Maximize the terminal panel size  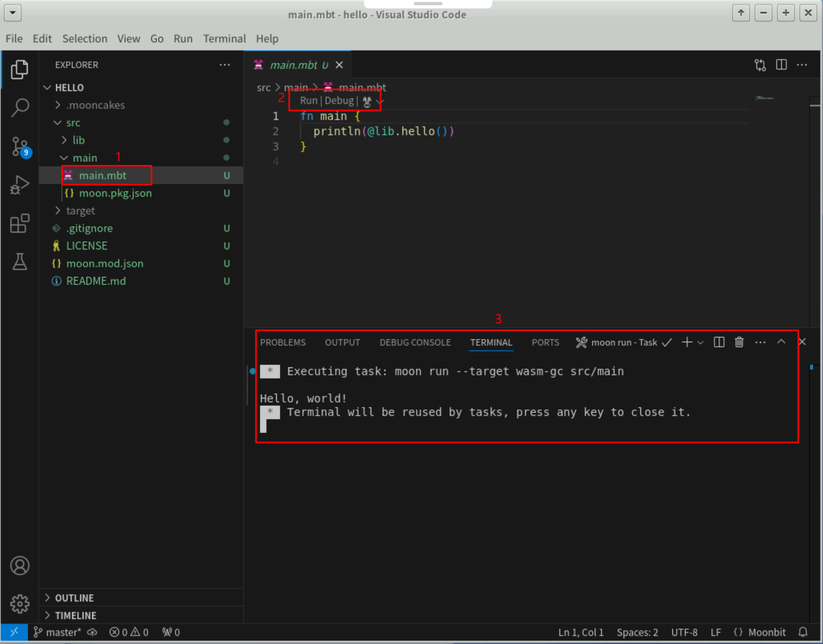pyautogui.click(x=781, y=342)
